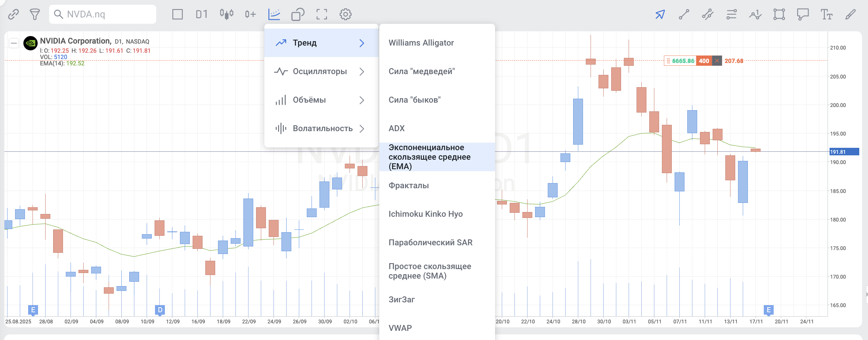The image size is (868, 340).
Task: Select the horizontal levels tool
Action: pyautogui.click(x=732, y=15)
